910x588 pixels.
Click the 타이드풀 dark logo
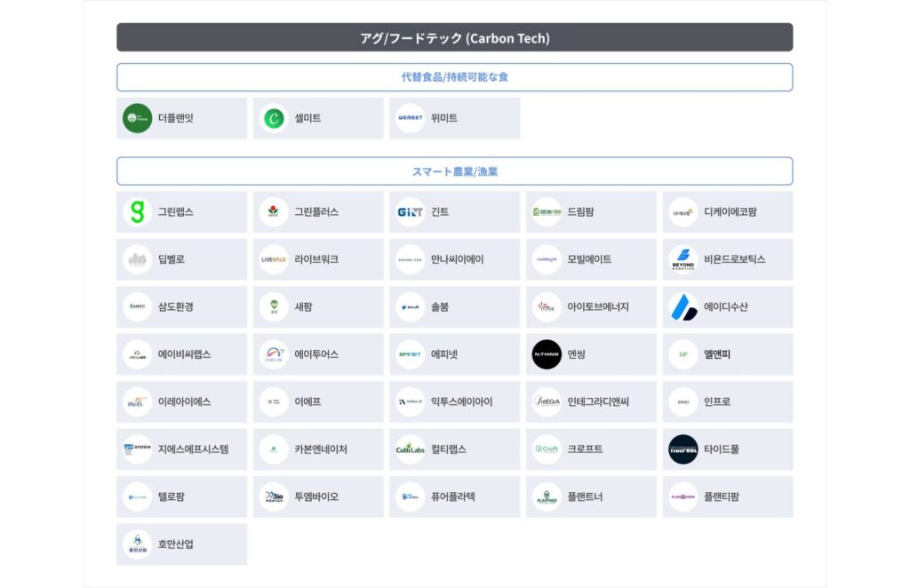683,449
